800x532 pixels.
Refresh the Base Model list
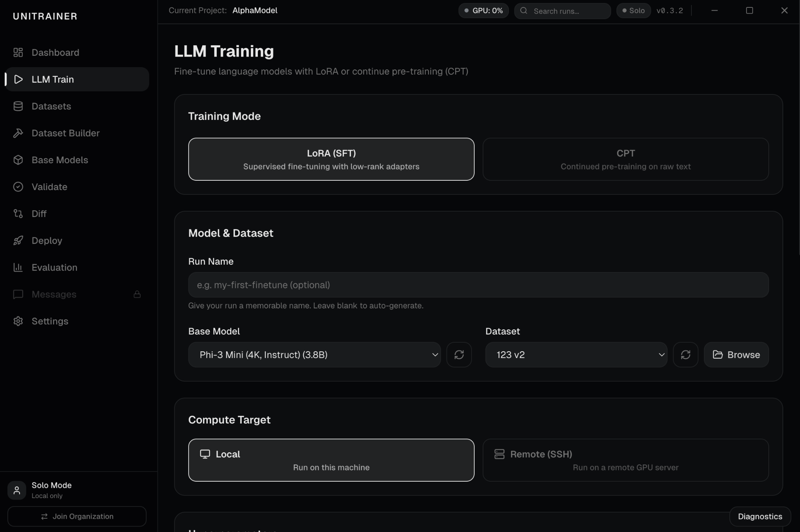tap(459, 355)
